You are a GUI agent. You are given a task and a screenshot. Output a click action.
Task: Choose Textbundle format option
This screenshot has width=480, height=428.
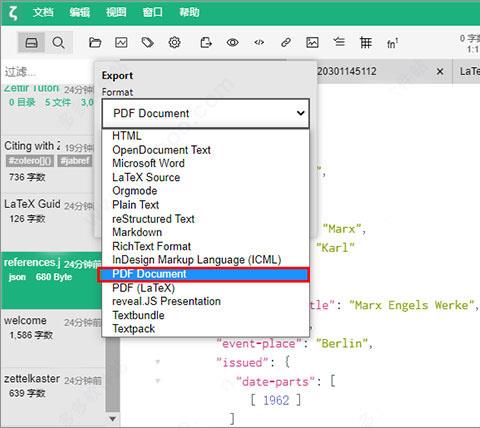[206, 315]
